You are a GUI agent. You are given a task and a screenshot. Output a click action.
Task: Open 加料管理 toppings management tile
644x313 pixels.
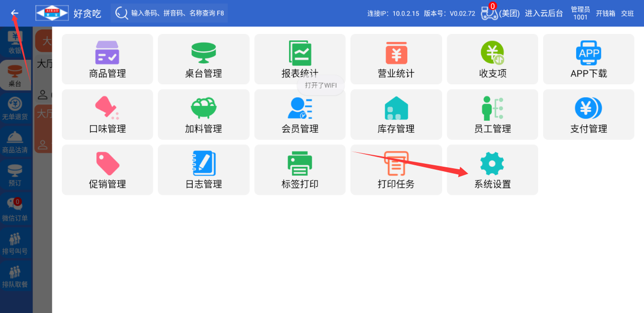click(x=203, y=114)
